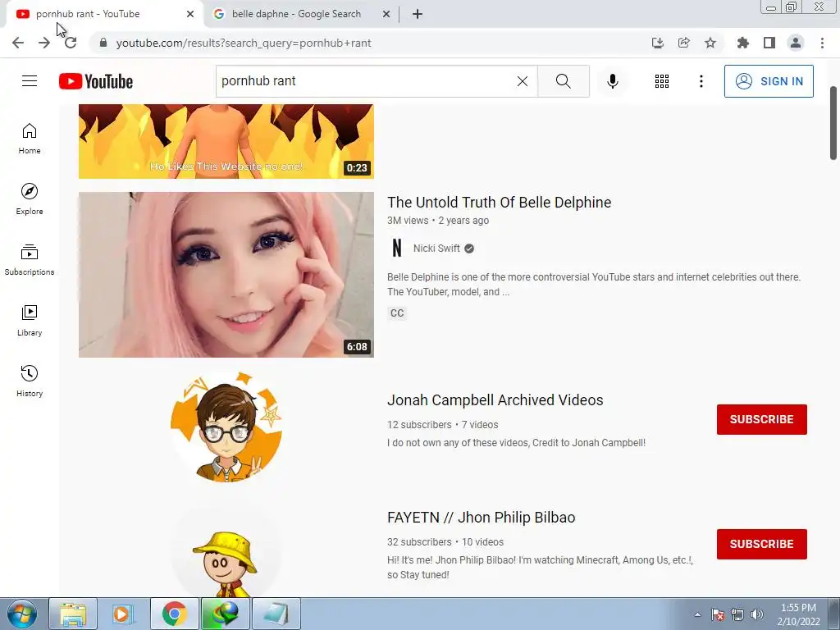Play the 0:23 flames video thumbnail

click(226, 141)
